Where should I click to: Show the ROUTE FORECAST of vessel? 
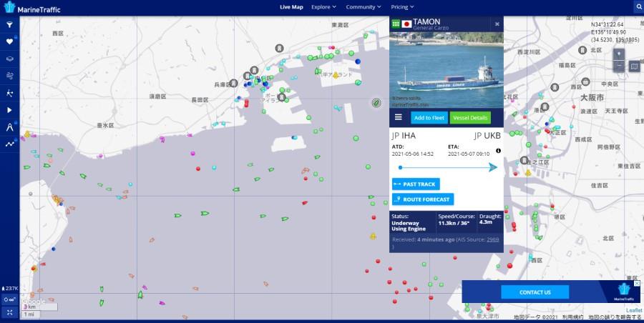coord(423,199)
